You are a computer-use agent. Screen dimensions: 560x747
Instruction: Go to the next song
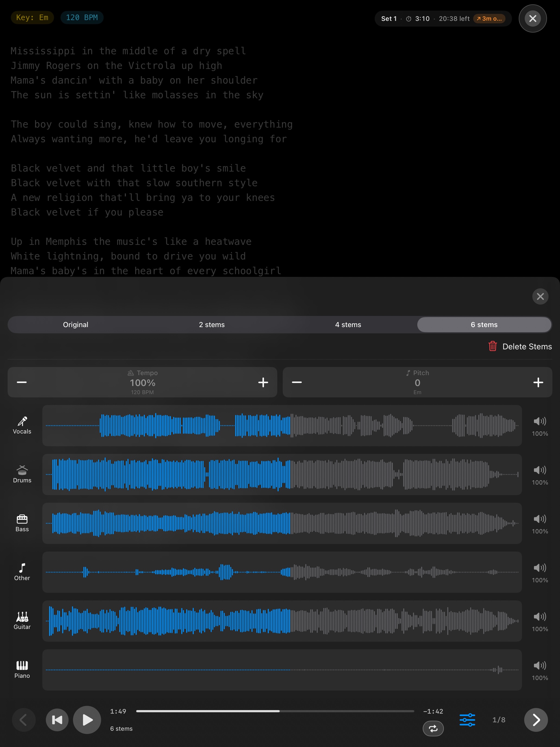[x=536, y=720]
